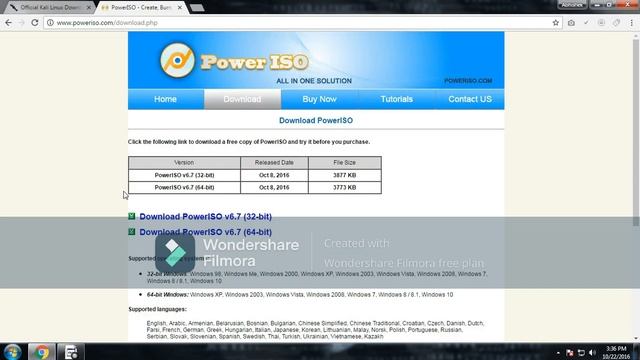
Task: Click Download PowerISO v6.7 (32-bit) link
Action: 205,217
